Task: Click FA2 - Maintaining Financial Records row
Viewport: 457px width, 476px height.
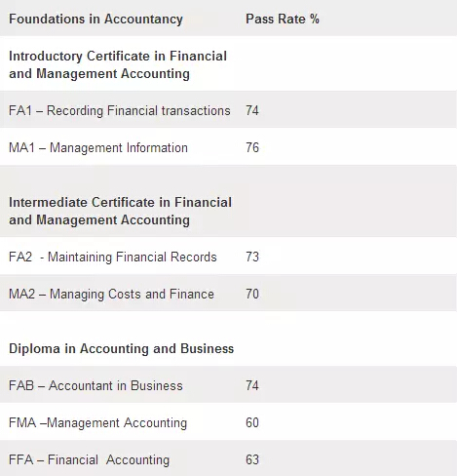Action: coord(228,257)
